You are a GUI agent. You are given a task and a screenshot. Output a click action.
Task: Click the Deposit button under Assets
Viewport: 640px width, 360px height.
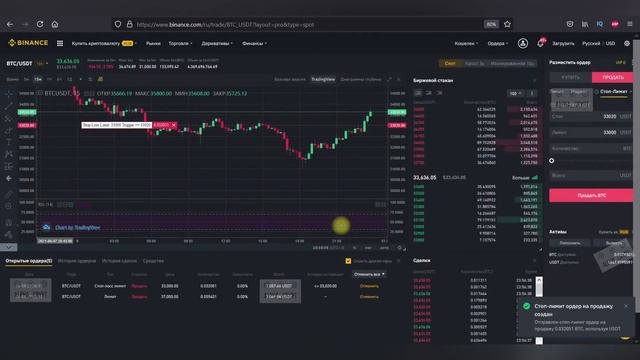(570, 243)
